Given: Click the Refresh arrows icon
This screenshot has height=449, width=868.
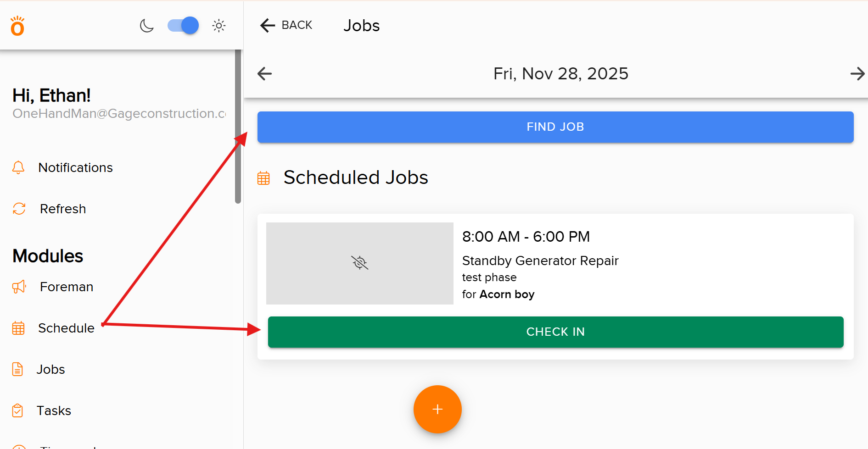Looking at the screenshot, I should coord(19,209).
